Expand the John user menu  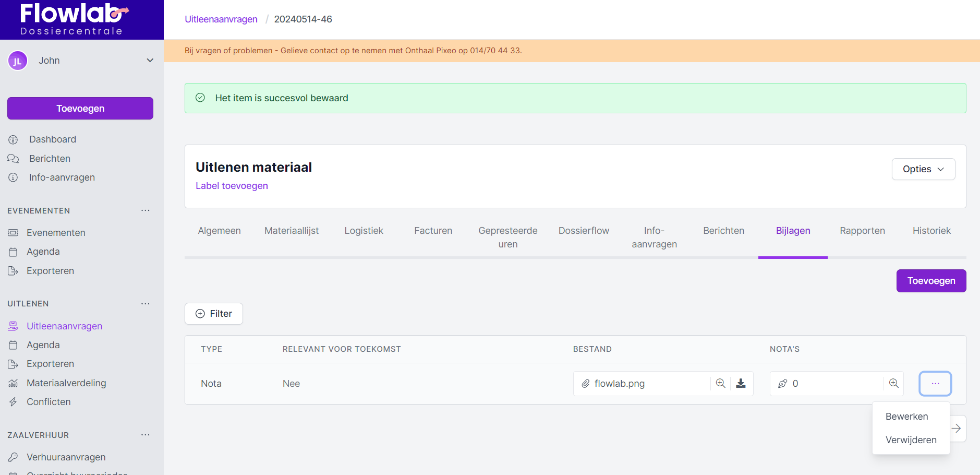[150, 61]
